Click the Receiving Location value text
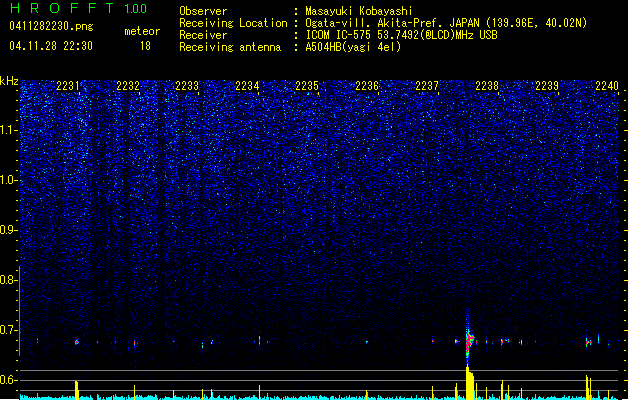629x400 pixels. (x=446, y=23)
